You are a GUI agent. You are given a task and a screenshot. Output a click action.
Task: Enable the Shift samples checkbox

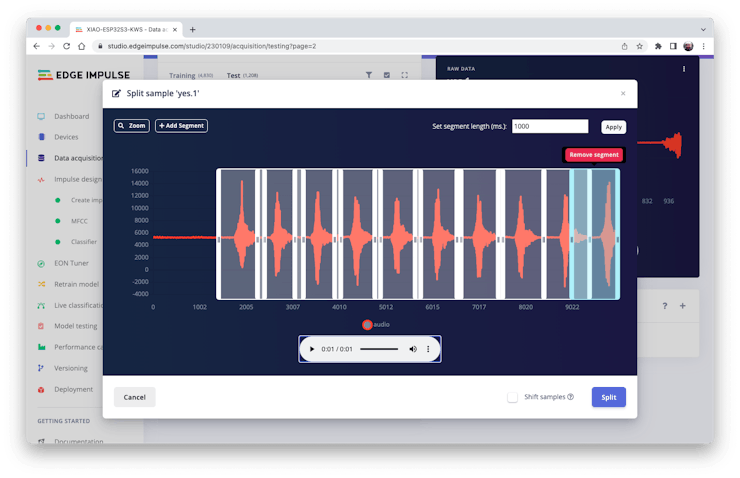pos(513,397)
